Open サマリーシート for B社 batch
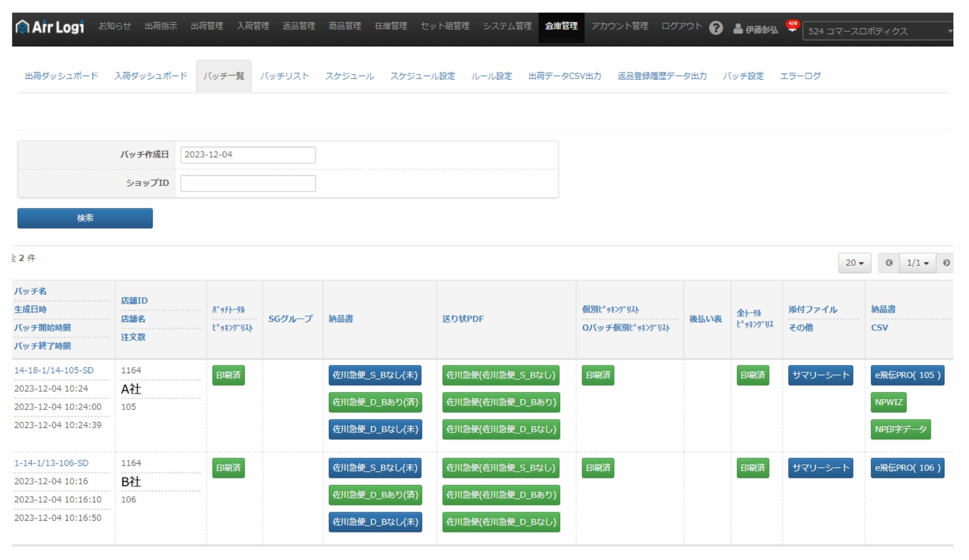The height and width of the screenshot is (560, 969). [x=820, y=468]
